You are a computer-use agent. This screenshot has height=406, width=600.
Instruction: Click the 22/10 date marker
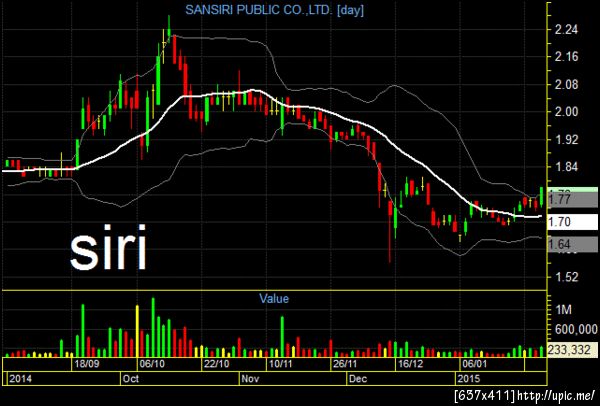coord(217,364)
